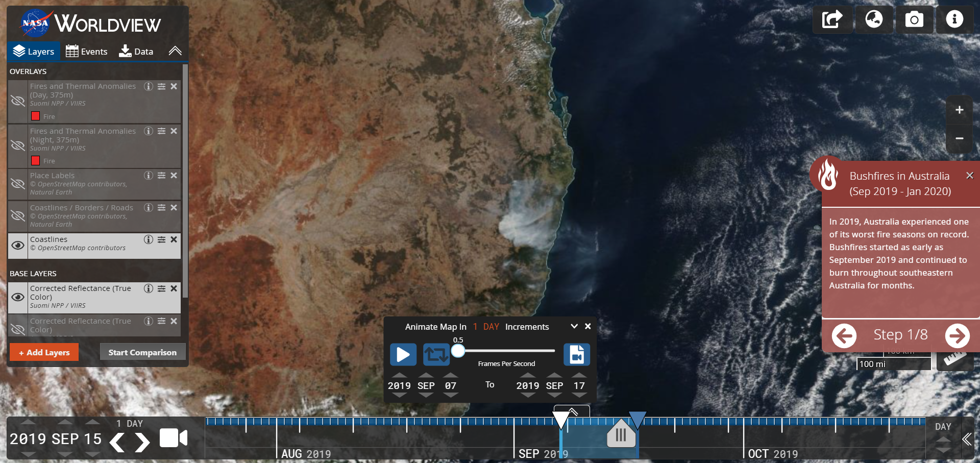This screenshot has width=980, height=463.
Task: Create animated GIF with save icon
Action: (577, 354)
